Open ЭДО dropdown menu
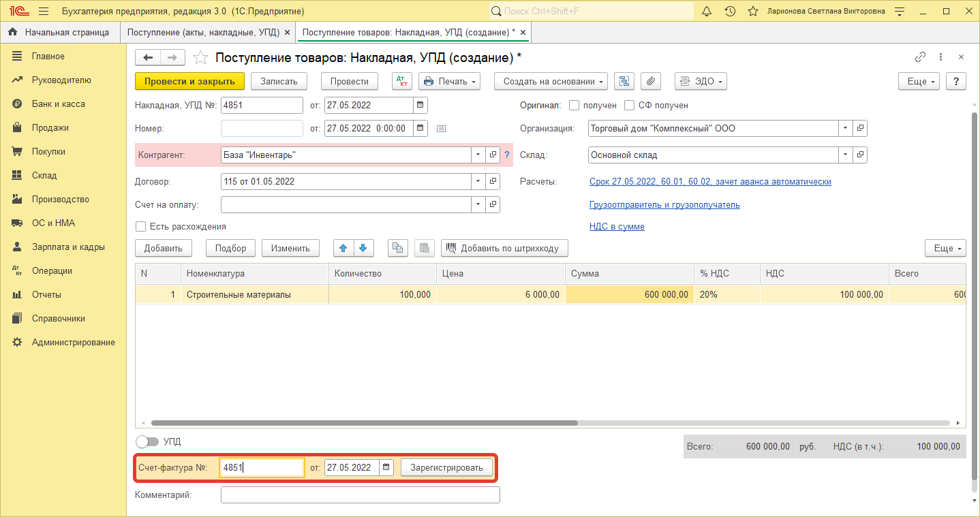This screenshot has height=517, width=980. point(701,81)
